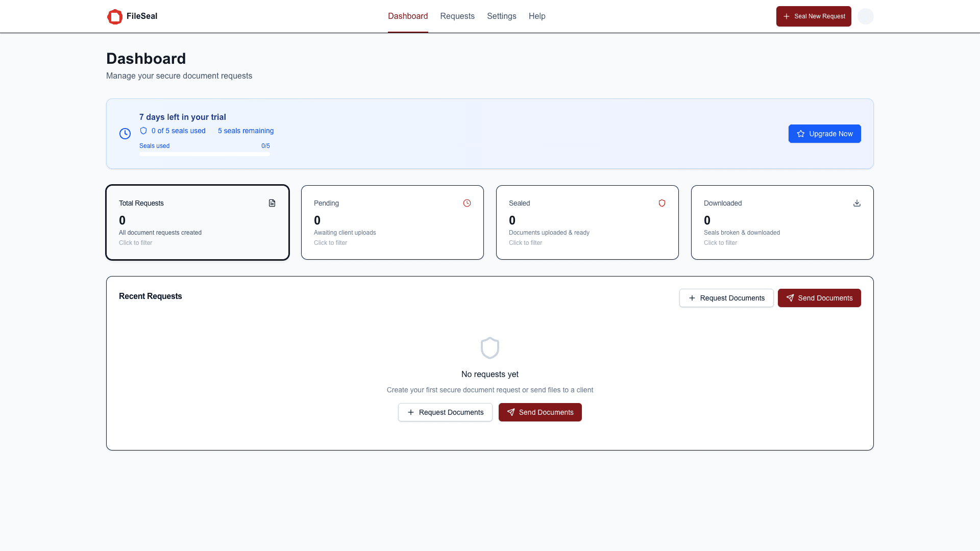Image resolution: width=980 pixels, height=551 pixels.
Task: Click the shield icon in Sealed card
Action: [662, 203]
